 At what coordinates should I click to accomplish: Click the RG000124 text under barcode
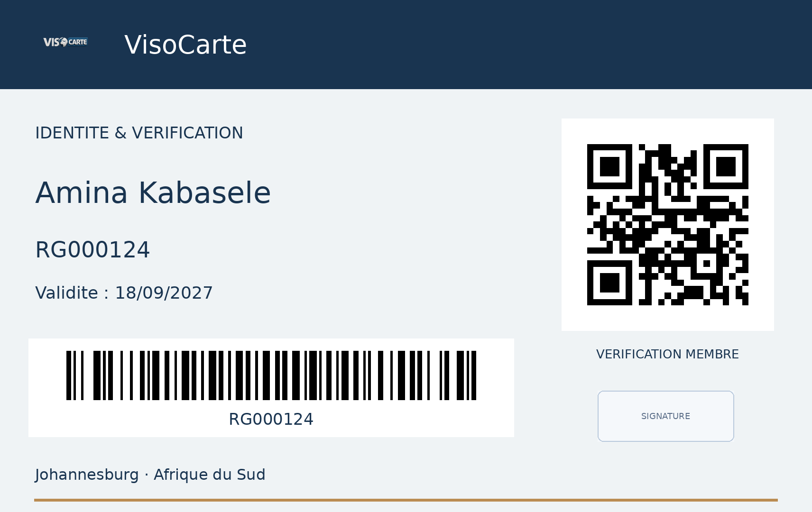pyautogui.click(x=271, y=420)
